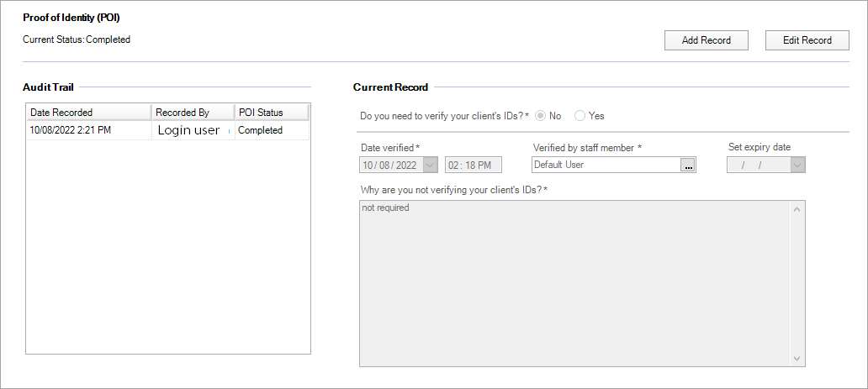The height and width of the screenshot is (389, 868).
Task: Sort by the POI Status column header
Action: coord(271,113)
